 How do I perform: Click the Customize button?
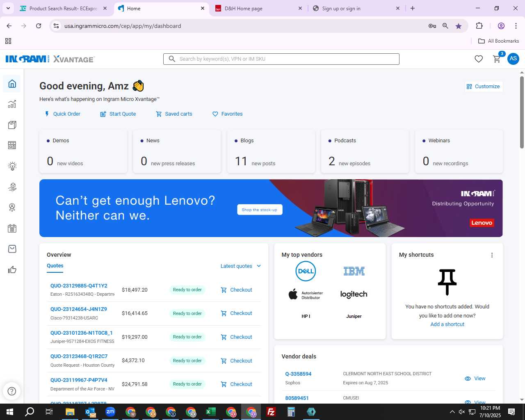[x=483, y=87]
